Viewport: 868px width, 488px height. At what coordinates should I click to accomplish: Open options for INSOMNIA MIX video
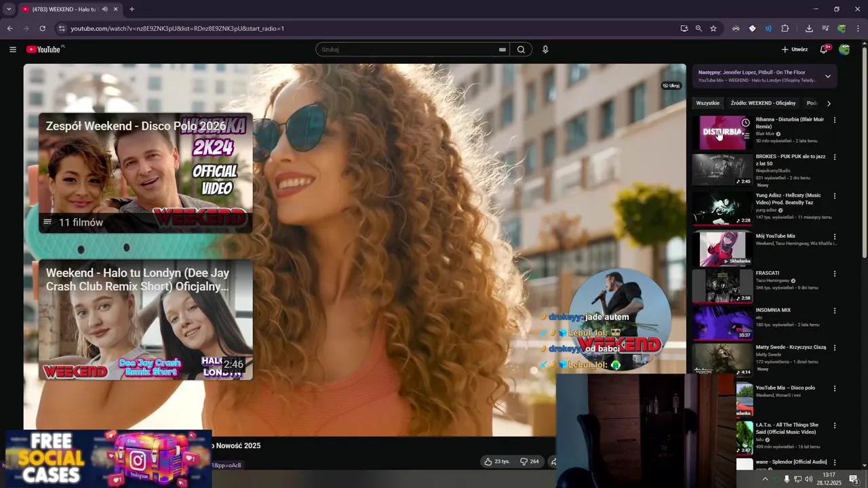click(x=835, y=310)
